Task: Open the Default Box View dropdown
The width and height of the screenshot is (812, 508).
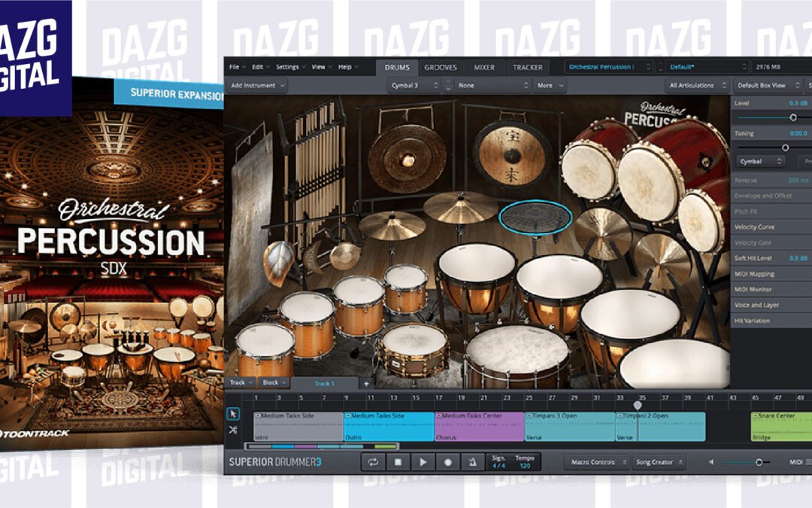Action: click(768, 86)
